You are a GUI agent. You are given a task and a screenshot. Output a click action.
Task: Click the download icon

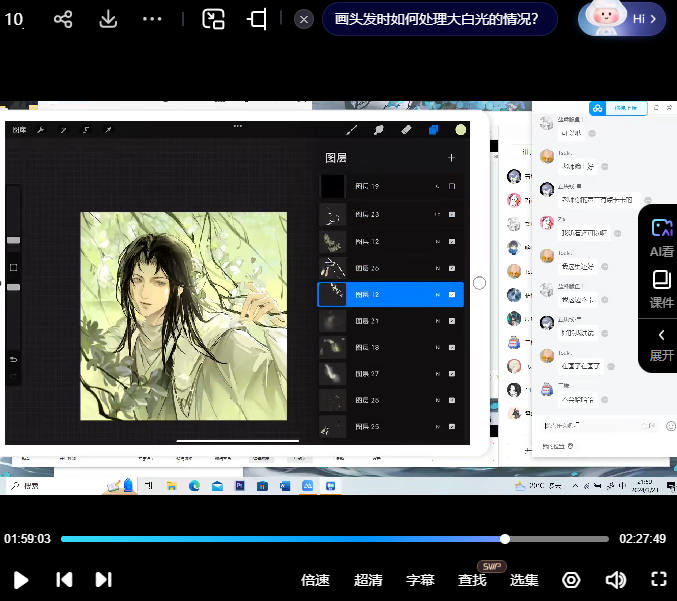[108, 19]
